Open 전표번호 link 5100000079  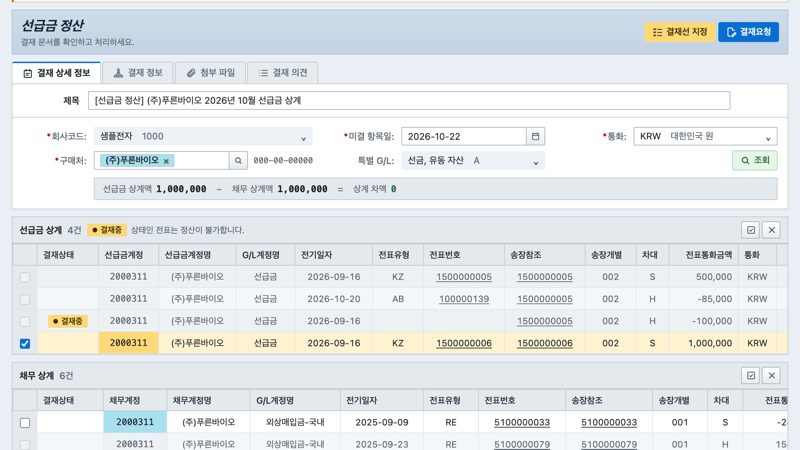tap(522, 444)
